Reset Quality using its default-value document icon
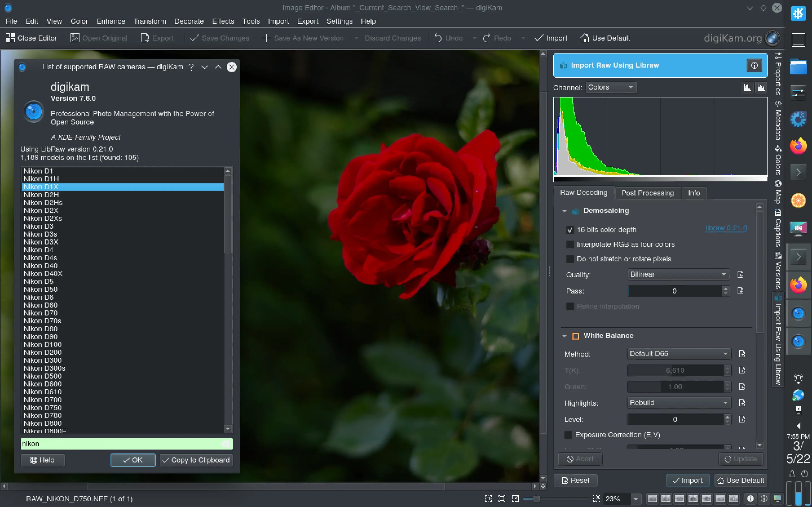The width and height of the screenshot is (812, 507). tap(740, 274)
